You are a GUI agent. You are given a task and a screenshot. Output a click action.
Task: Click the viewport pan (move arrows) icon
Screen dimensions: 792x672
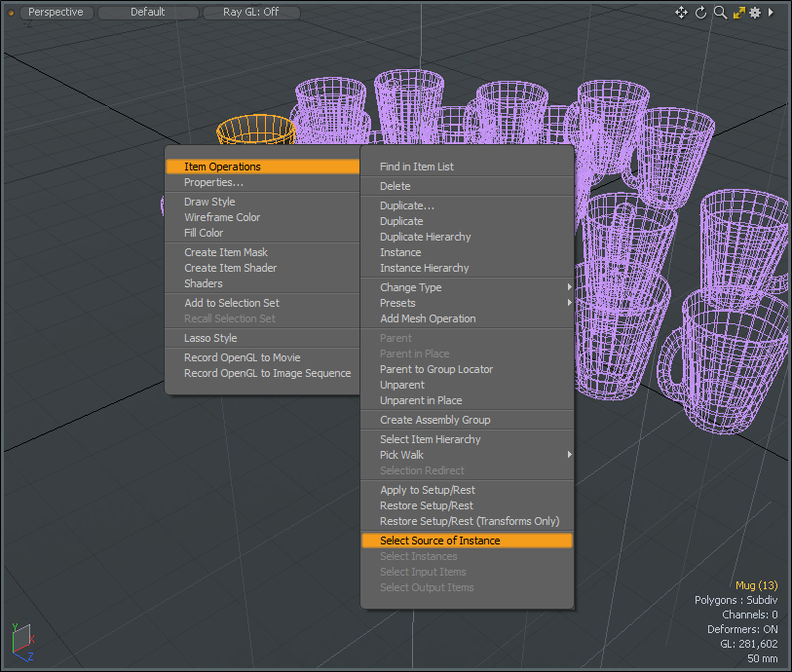click(681, 13)
